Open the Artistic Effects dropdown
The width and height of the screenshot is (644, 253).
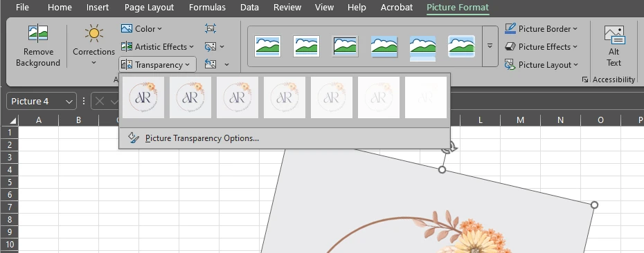[x=157, y=47]
